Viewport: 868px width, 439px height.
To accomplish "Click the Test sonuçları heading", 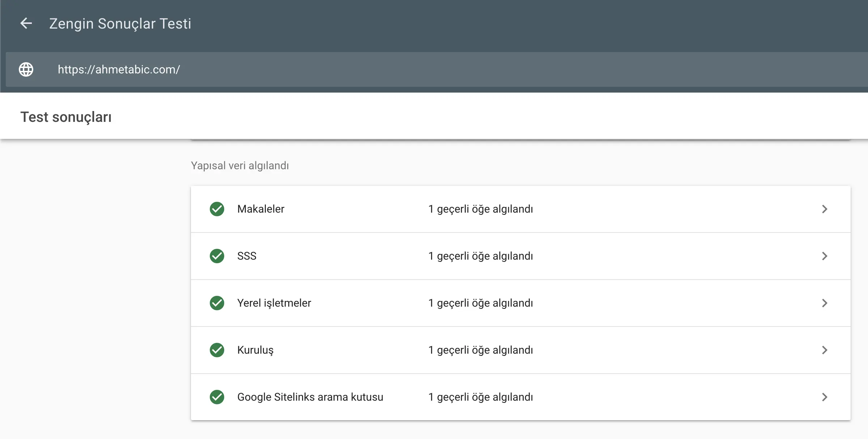I will coord(66,117).
